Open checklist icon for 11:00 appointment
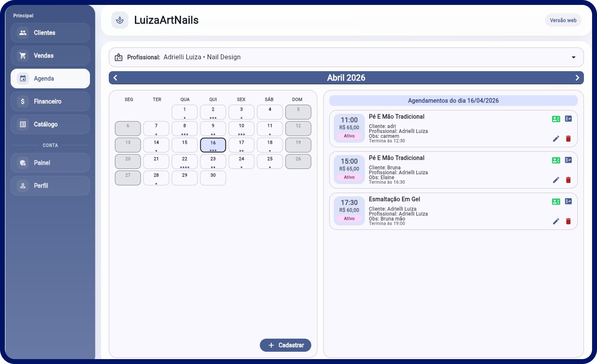 tap(568, 119)
